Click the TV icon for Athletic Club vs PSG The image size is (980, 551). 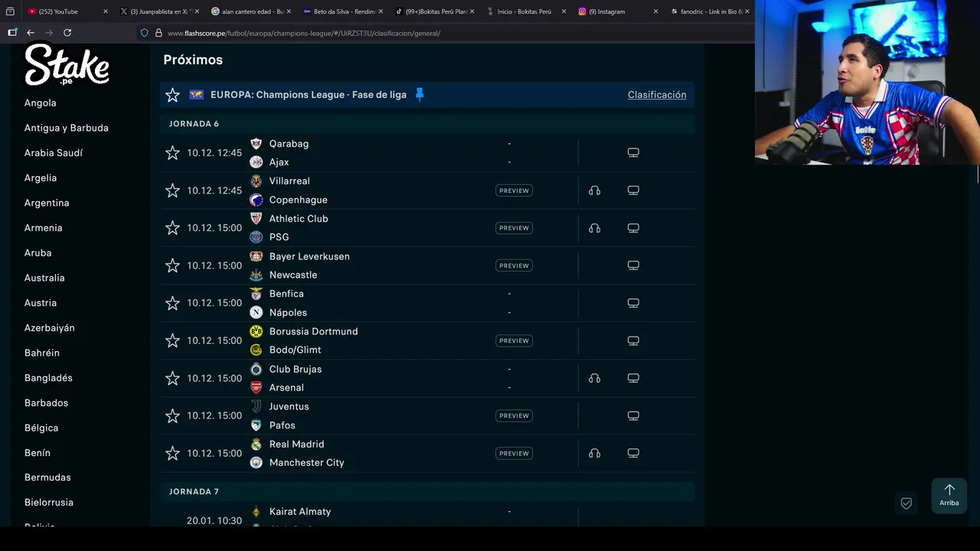[x=633, y=228]
